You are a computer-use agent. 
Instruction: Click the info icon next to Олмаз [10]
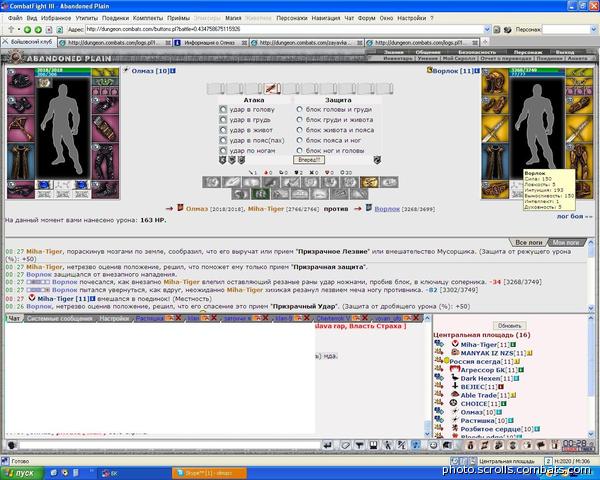pyautogui.click(x=173, y=71)
